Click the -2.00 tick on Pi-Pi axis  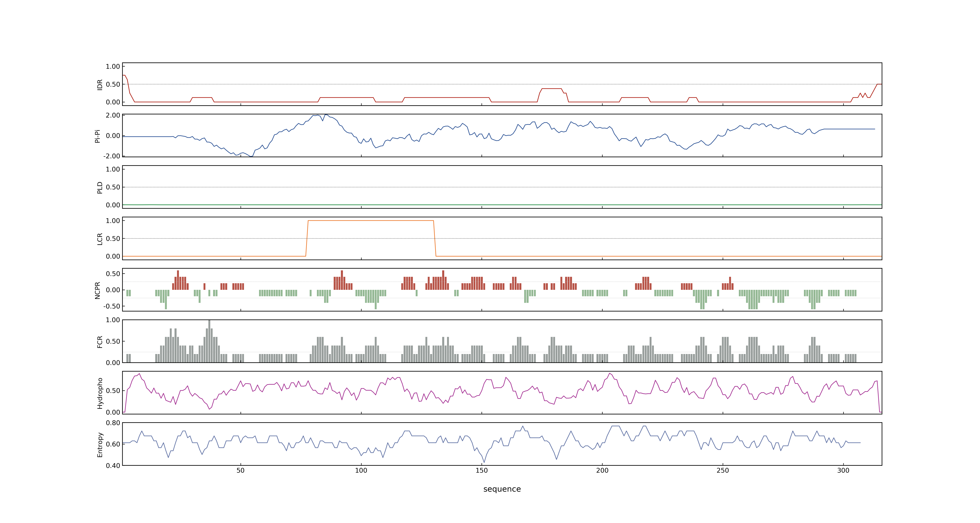coord(111,156)
